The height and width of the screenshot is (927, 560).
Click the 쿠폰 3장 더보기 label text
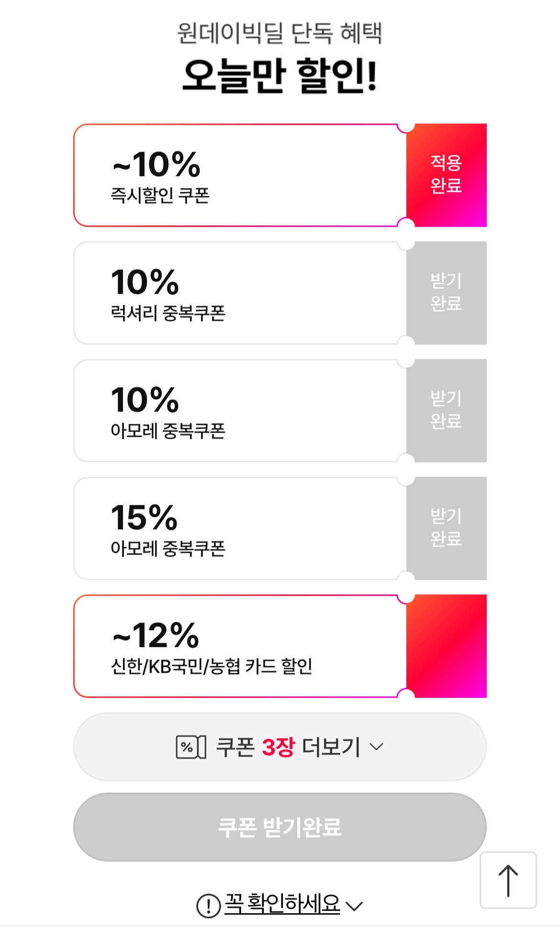pyautogui.click(x=288, y=747)
